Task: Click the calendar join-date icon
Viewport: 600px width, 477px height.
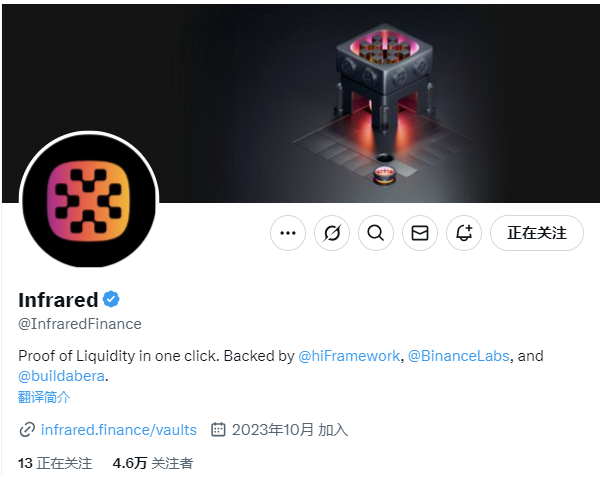Action: click(x=218, y=430)
